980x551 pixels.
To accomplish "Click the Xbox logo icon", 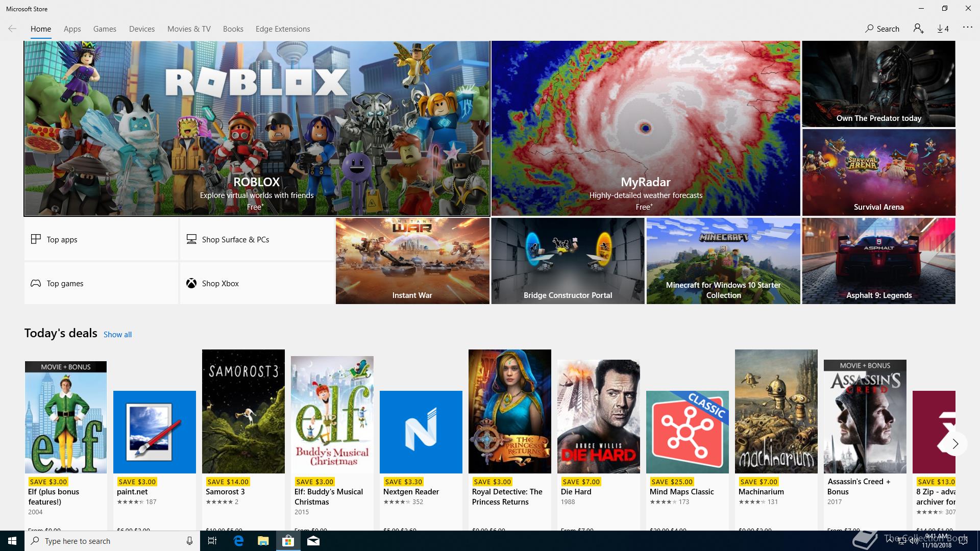I will (x=191, y=283).
